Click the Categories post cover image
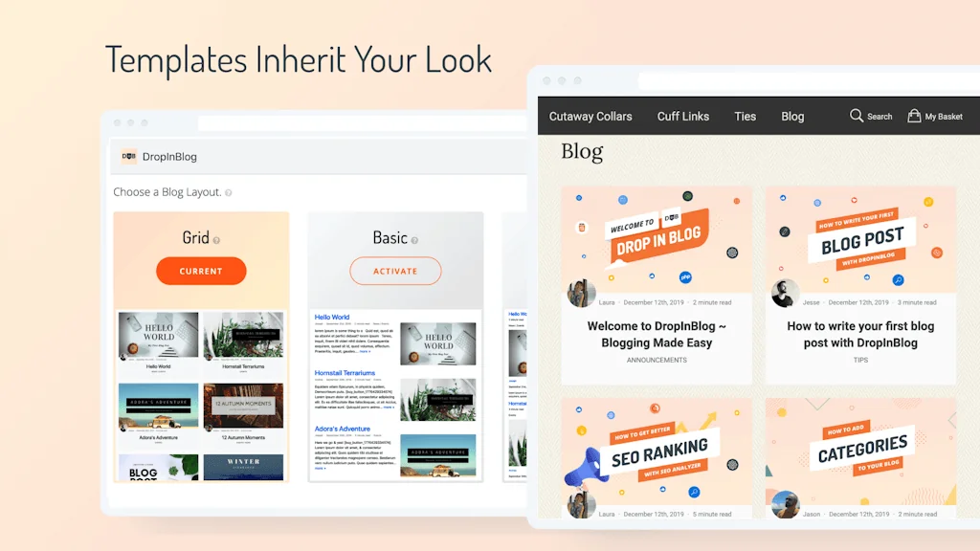Image resolution: width=980 pixels, height=551 pixels. 859,445
